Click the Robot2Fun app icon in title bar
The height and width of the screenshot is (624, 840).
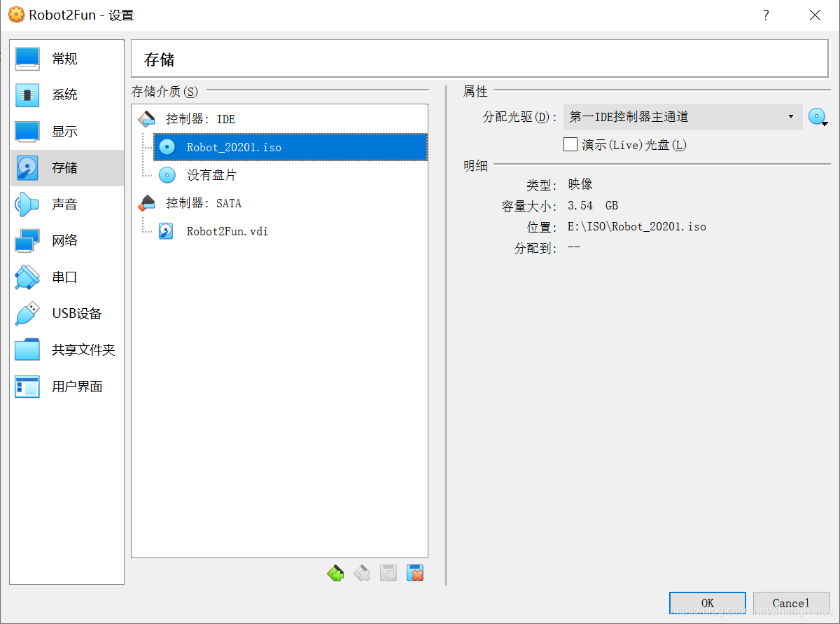15,15
